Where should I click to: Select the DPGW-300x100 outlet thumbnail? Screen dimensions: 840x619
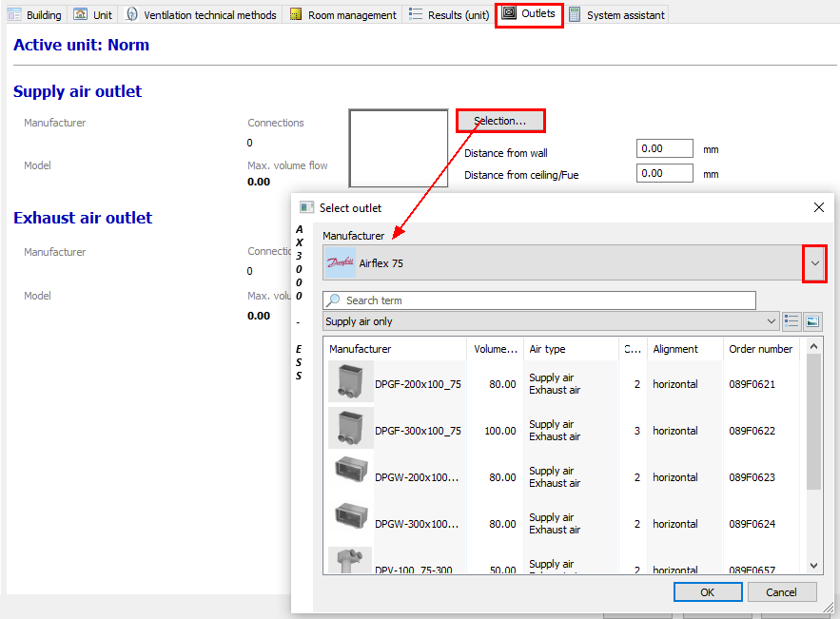pos(350,517)
